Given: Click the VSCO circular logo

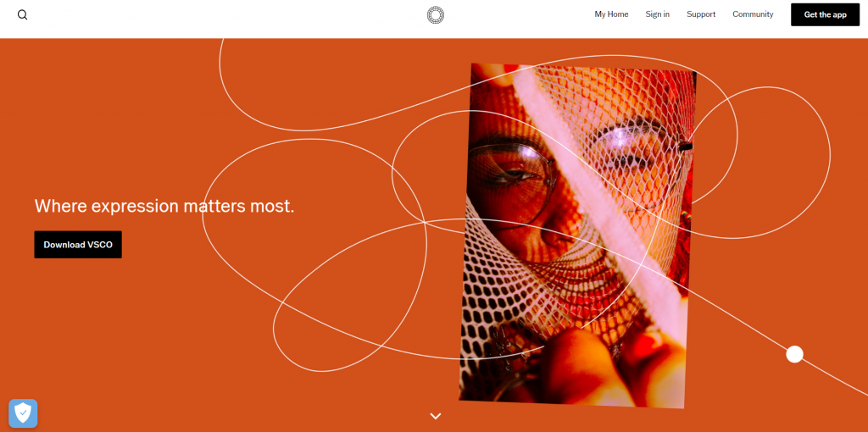Looking at the screenshot, I should (436, 15).
